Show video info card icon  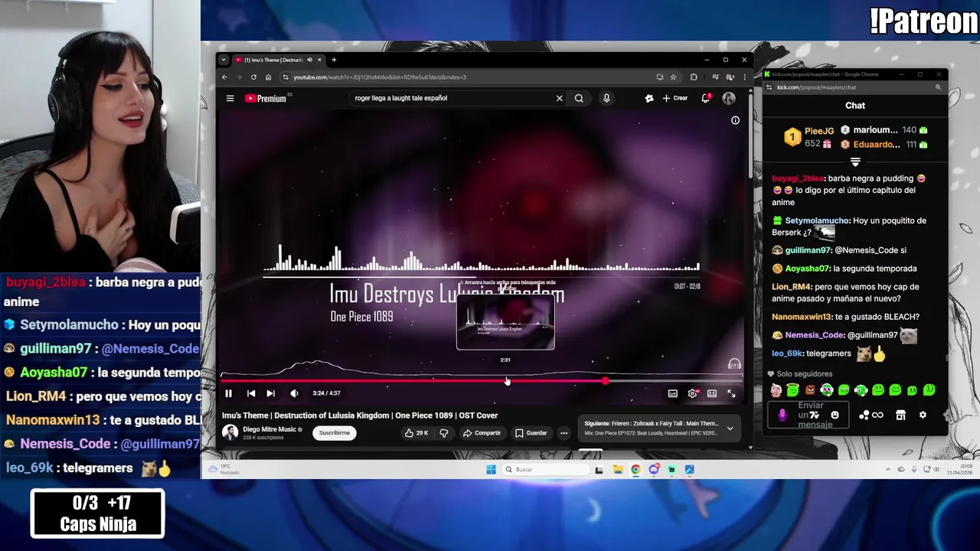coord(735,120)
